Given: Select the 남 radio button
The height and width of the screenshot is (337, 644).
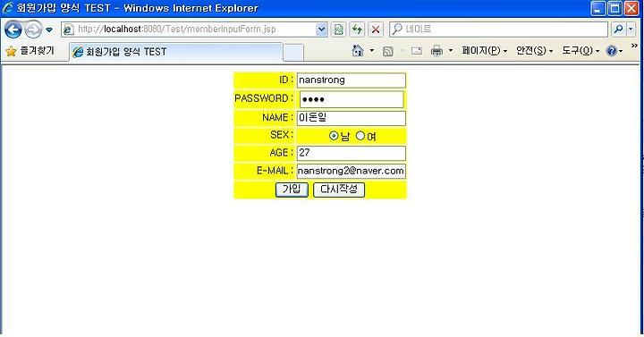Looking at the screenshot, I should coord(334,136).
